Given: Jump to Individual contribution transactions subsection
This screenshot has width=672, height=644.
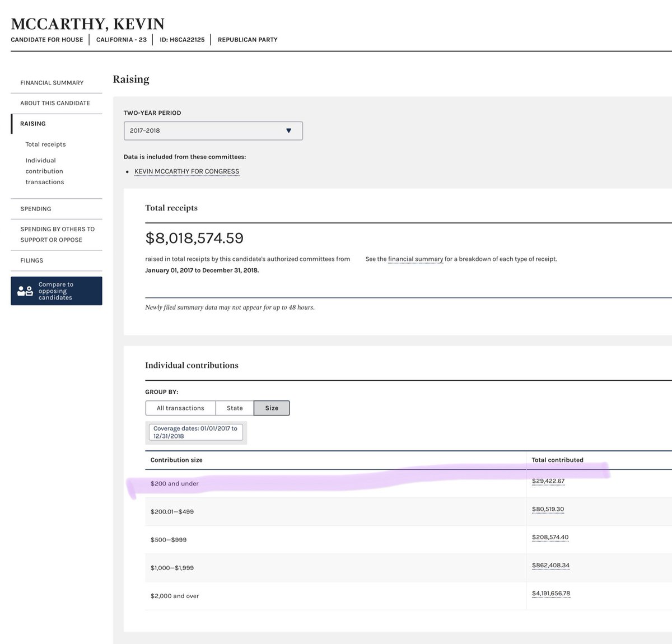Looking at the screenshot, I should [45, 171].
